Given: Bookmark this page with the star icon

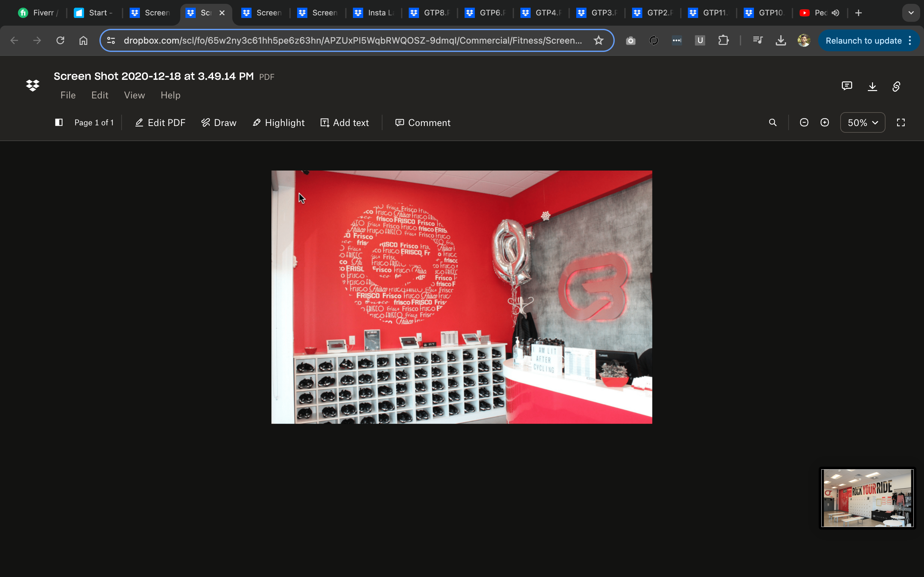Looking at the screenshot, I should pos(598,40).
